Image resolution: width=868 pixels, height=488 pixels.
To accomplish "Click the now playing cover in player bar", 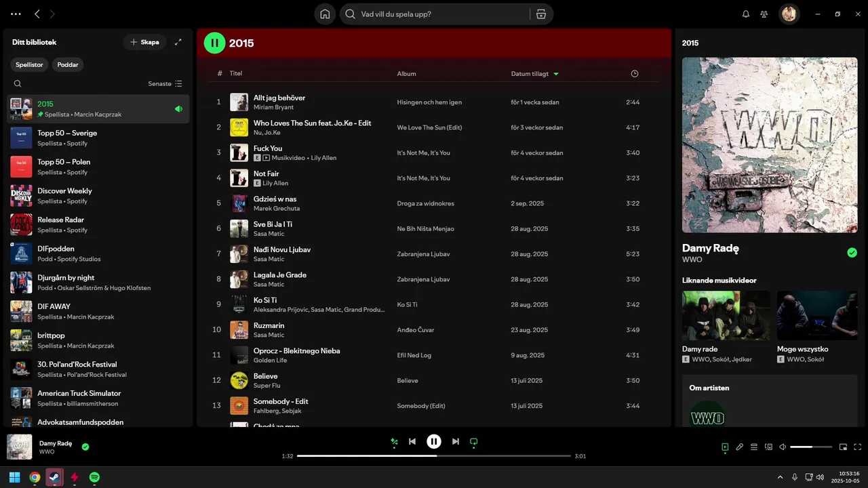I will point(19,447).
